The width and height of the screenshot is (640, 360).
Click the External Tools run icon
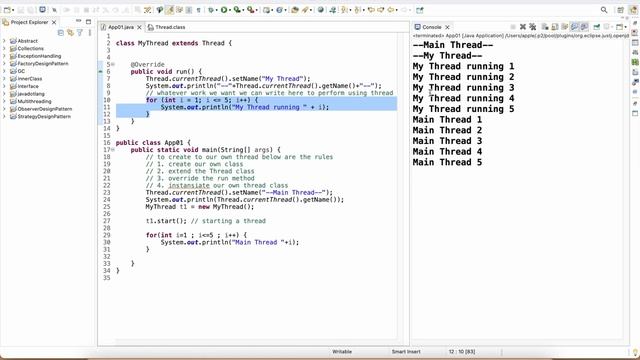point(250,10)
